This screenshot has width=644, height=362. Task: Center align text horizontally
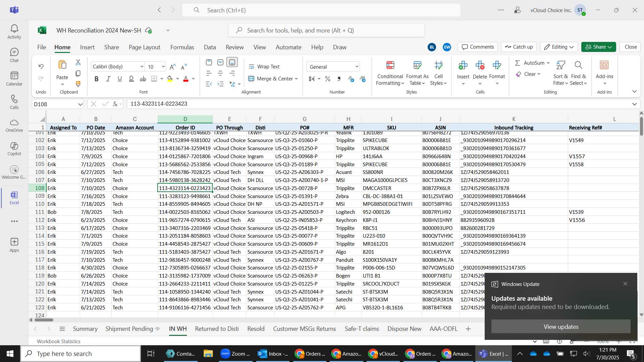point(220,73)
